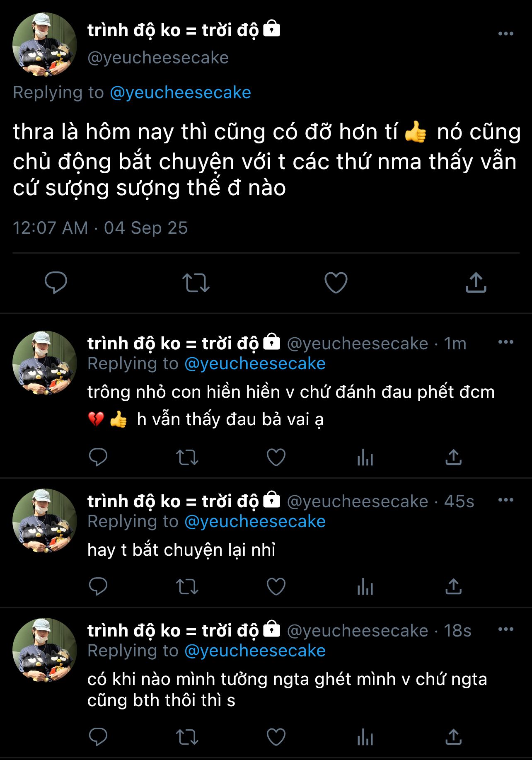Open more options on the 45s reply
The image size is (532, 760).
tap(505, 500)
